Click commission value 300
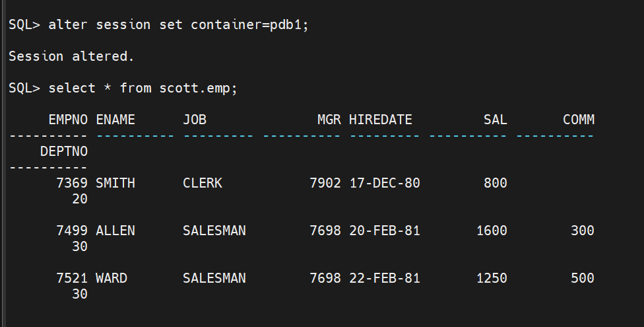This screenshot has width=644, height=327. click(583, 231)
